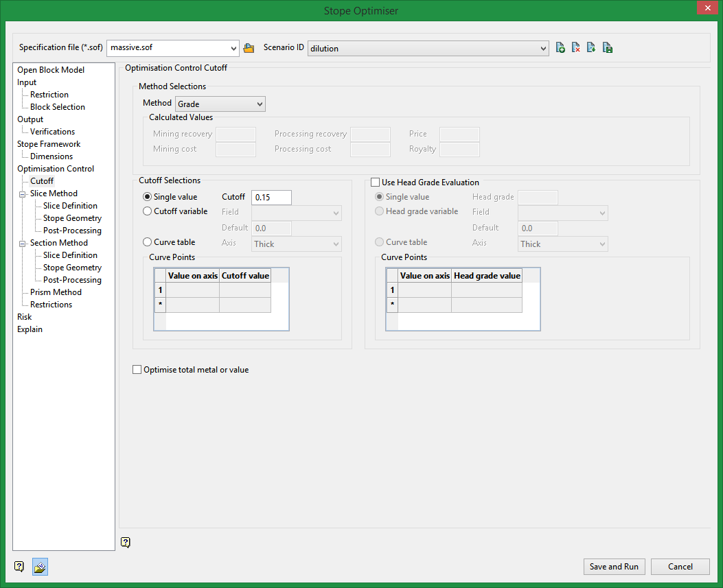Screen dimensions: 723x588
Task: Expand the Specification file combo box
Action: tap(233, 48)
